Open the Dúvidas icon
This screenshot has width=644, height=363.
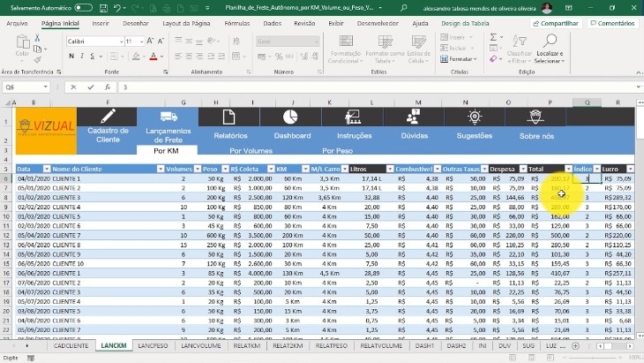tap(413, 117)
